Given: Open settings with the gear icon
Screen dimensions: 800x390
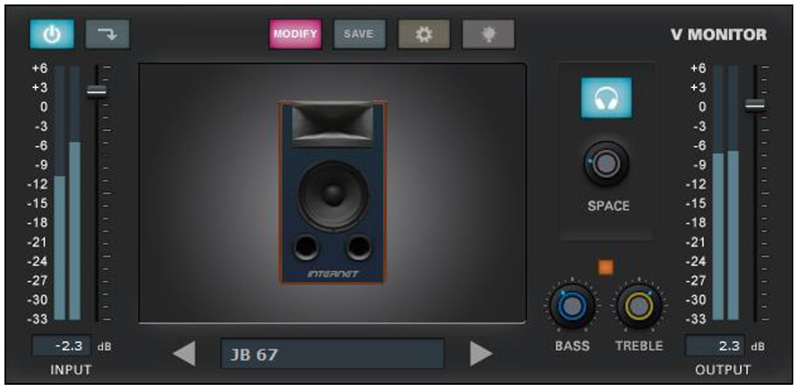Looking at the screenshot, I should (x=424, y=34).
